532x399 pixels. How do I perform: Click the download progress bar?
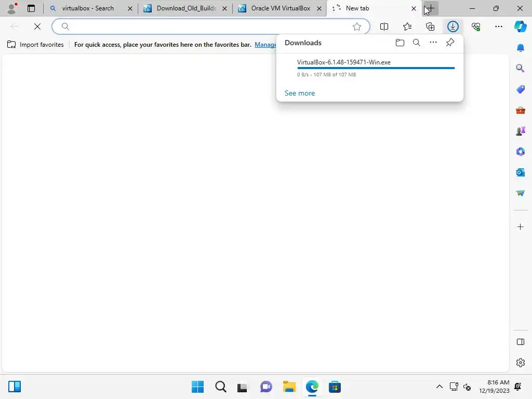(376, 68)
